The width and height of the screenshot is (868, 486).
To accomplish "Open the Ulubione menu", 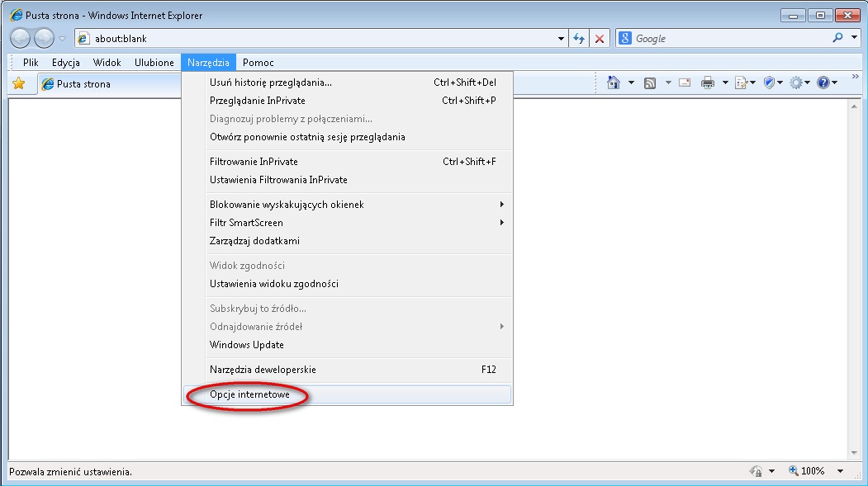I will (154, 63).
